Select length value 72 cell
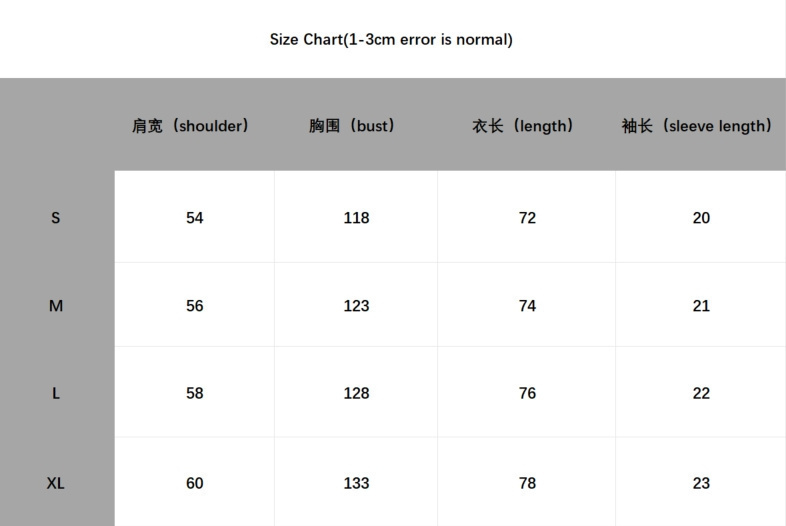This screenshot has width=786, height=526. (x=527, y=218)
